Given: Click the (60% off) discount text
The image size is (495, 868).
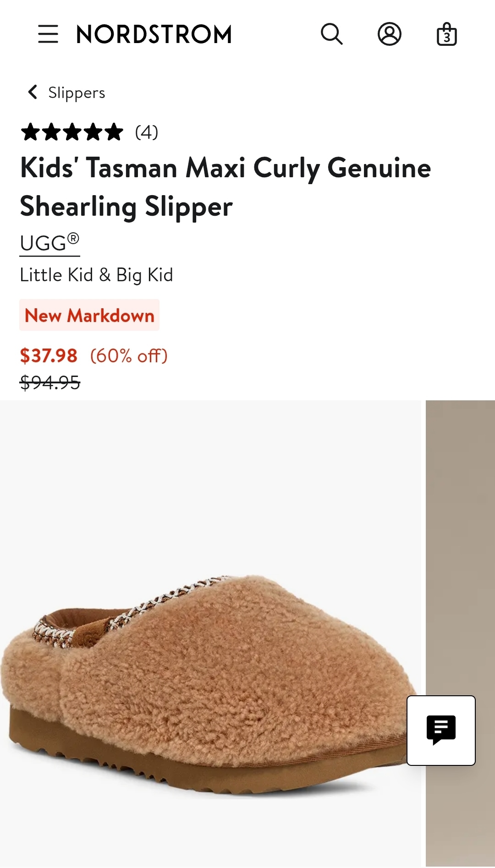Looking at the screenshot, I should (x=129, y=355).
